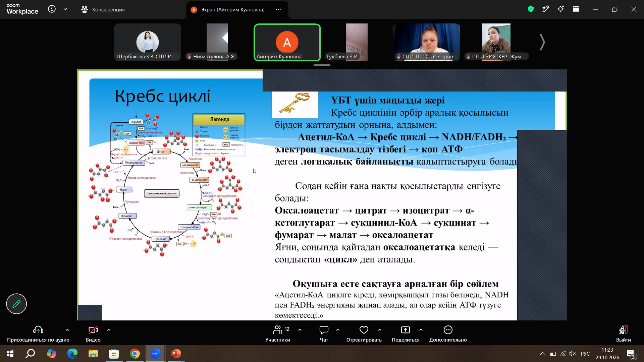Open Отреагировать reactions
This screenshot has height=362, width=644.
364,334
